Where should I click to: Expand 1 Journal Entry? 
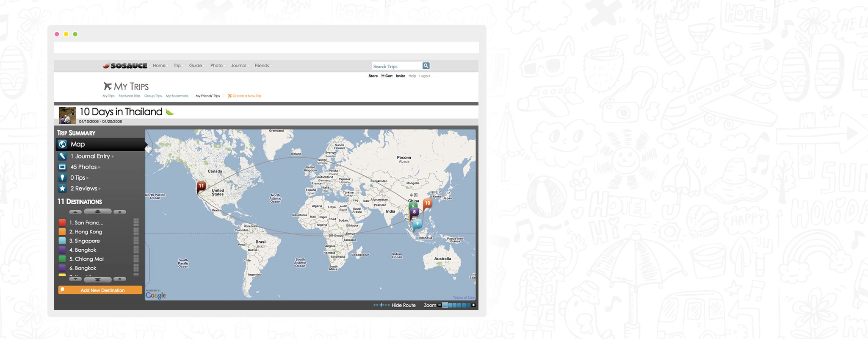[92, 156]
